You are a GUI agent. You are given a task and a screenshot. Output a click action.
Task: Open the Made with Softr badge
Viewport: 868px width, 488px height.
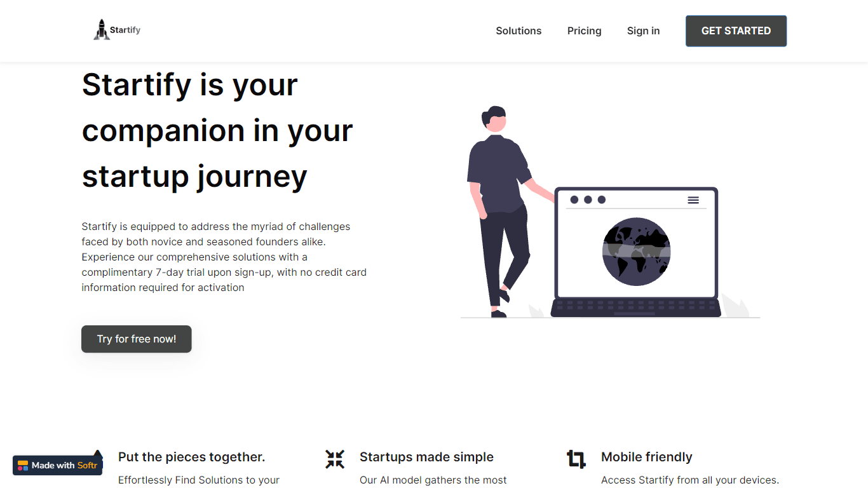point(57,465)
